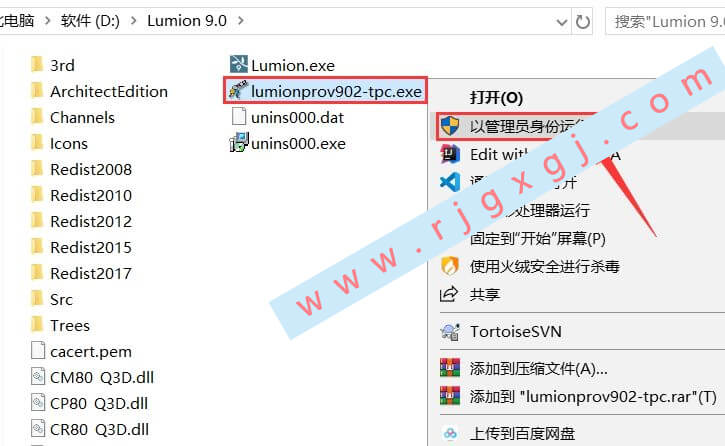Screen dimensions: 725x446
Task: Choose 打开(O) from the context menu
Action: point(496,98)
